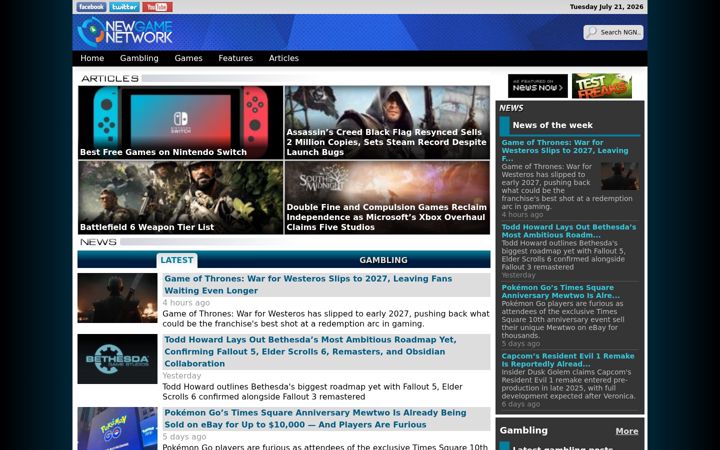Open Game of Thrones War for Westeros headline
The height and width of the screenshot is (450, 720).
[308, 285]
